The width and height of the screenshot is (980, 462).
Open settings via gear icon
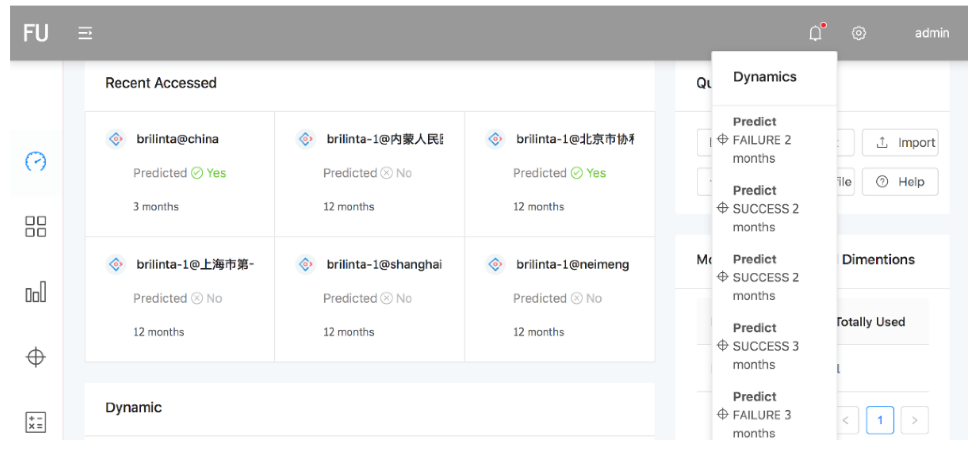point(858,33)
